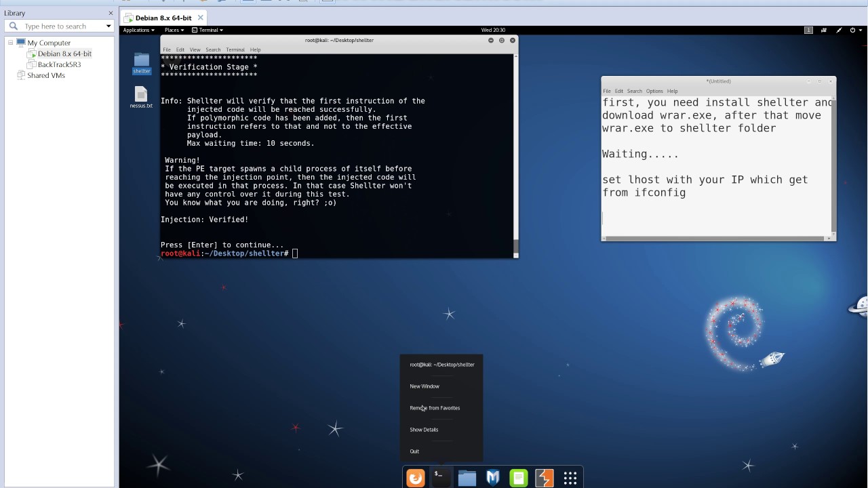Click the pen icon in the top bar
The width and height of the screenshot is (868, 488).
[x=839, y=30]
